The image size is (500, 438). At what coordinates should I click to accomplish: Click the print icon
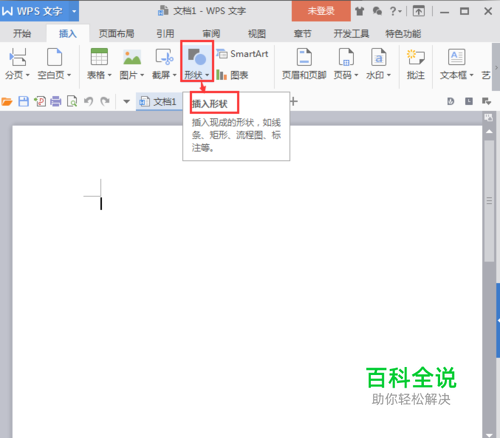(x=56, y=101)
